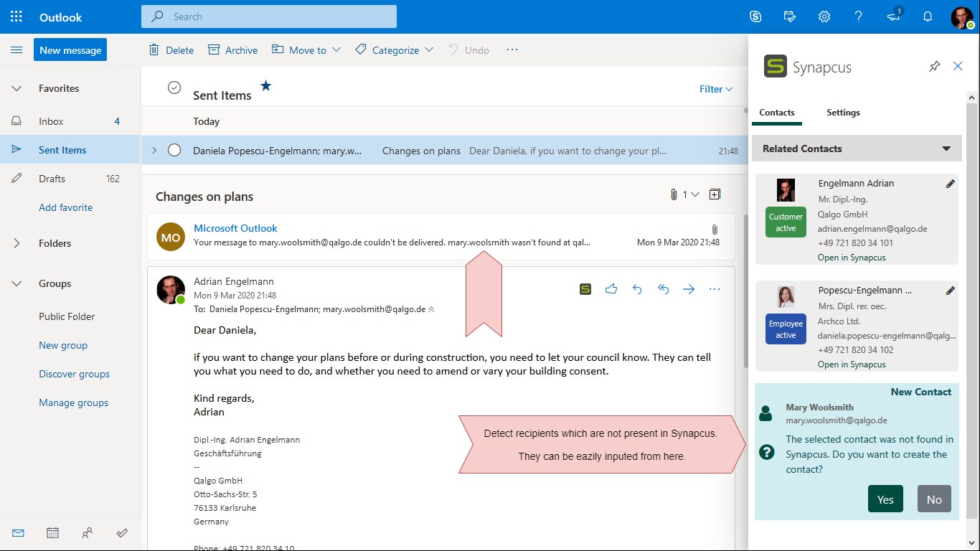Image resolution: width=980 pixels, height=551 pixels.
Task: Expand the Daniela Popescu-Engelmann conversation thread
Action: pos(154,151)
